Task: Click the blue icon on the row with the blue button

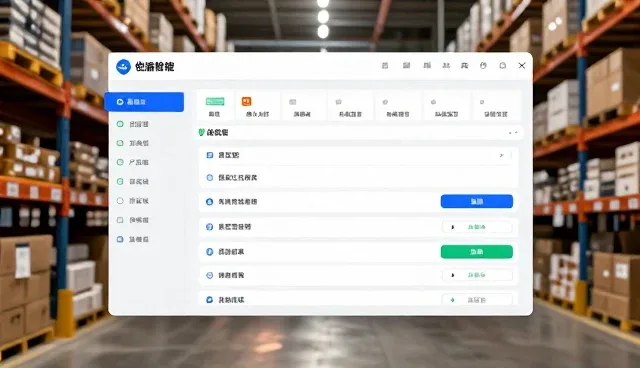Action: click(210, 202)
